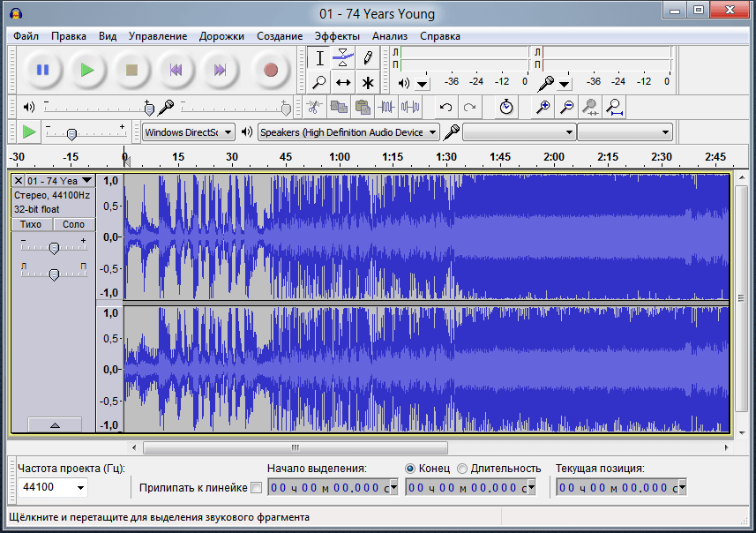This screenshot has width=756, height=533.
Task: Select the Zoom magnifier tool
Action: click(320, 83)
